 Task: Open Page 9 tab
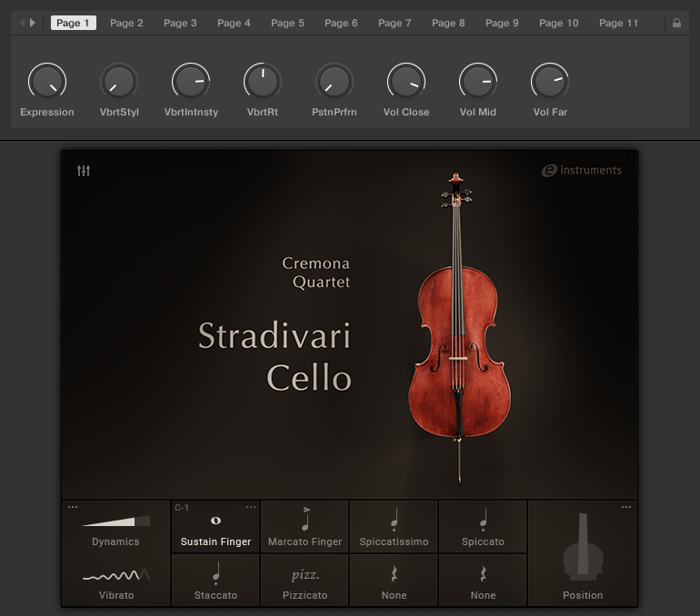click(502, 23)
